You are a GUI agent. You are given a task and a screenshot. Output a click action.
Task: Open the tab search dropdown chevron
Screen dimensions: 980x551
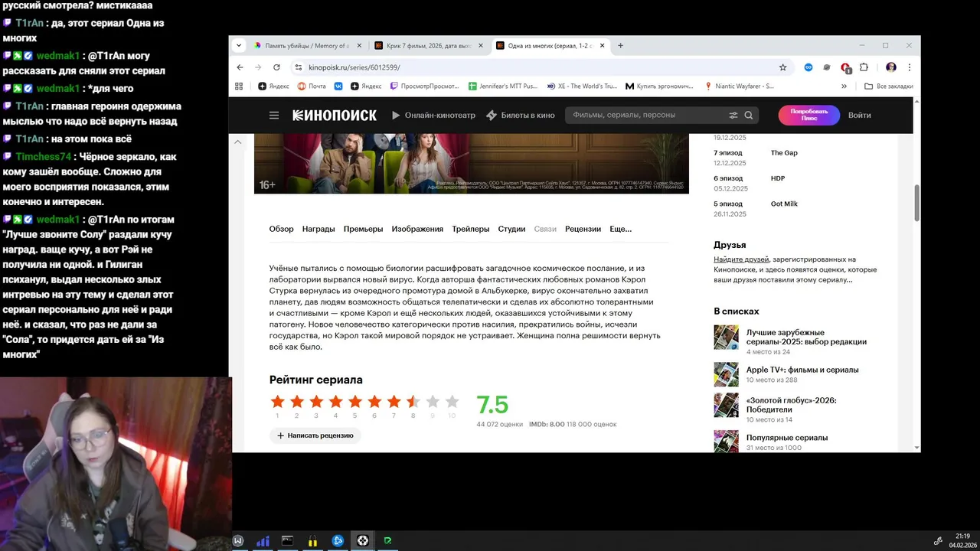tap(240, 45)
